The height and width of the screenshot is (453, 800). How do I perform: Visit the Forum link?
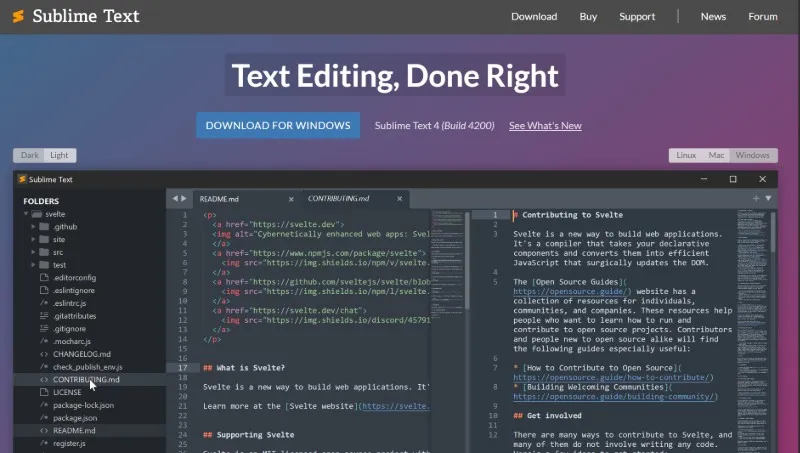pos(763,16)
